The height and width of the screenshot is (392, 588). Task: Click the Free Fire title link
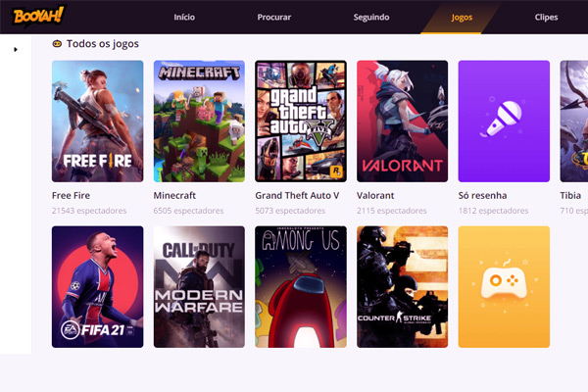pyautogui.click(x=71, y=195)
